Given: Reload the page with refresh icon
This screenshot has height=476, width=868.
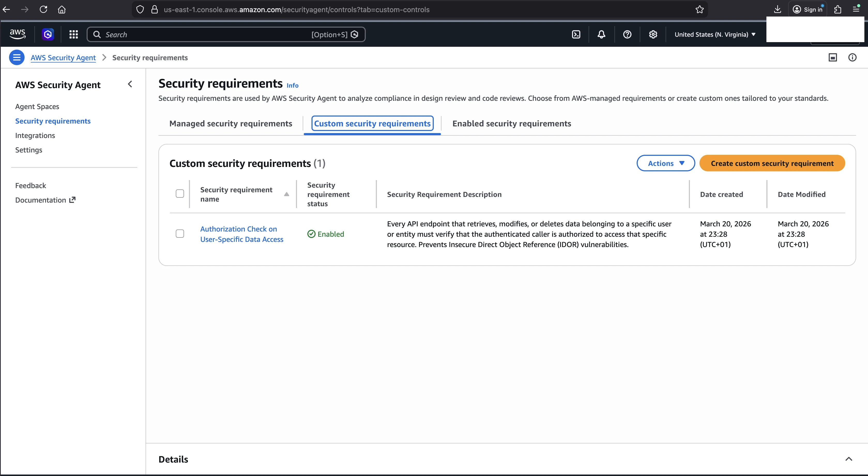Looking at the screenshot, I should coord(43,10).
